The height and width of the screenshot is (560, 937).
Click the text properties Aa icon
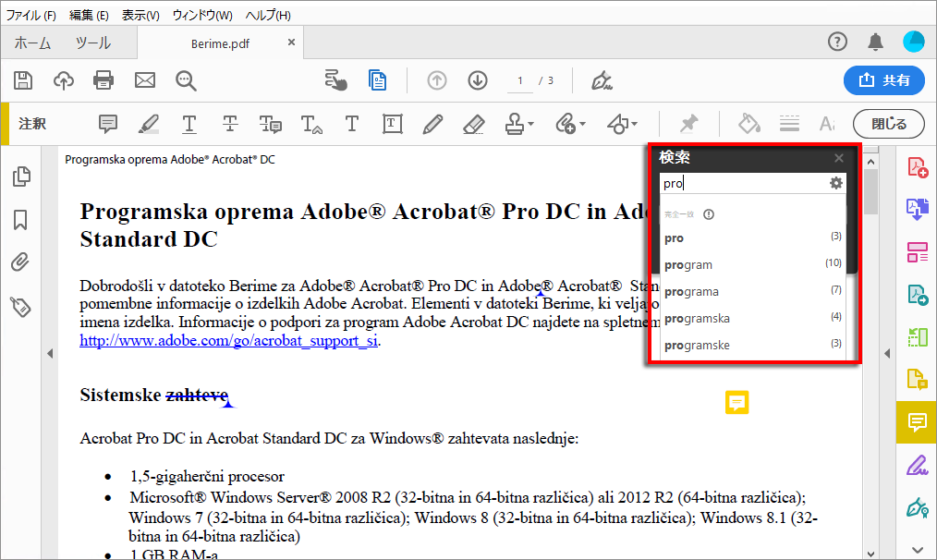(x=826, y=124)
